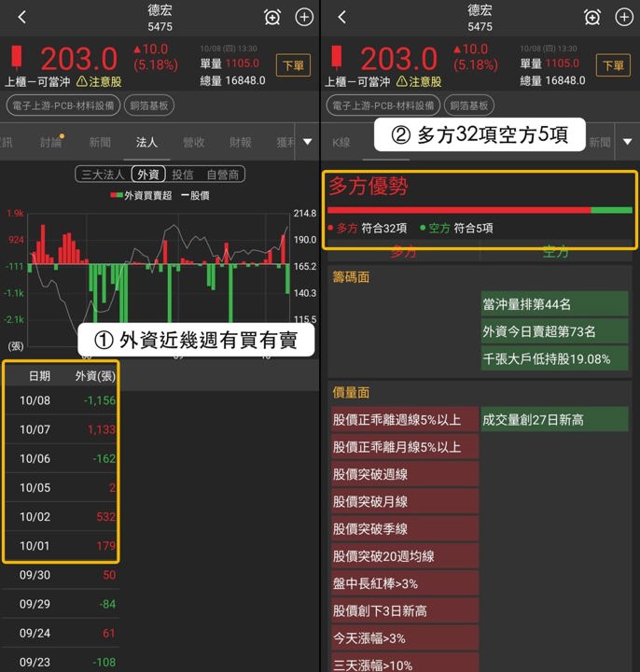Viewport: 640px width, 672px height.
Task: Tap 外資(張) column header
Action: tap(95, 376)
